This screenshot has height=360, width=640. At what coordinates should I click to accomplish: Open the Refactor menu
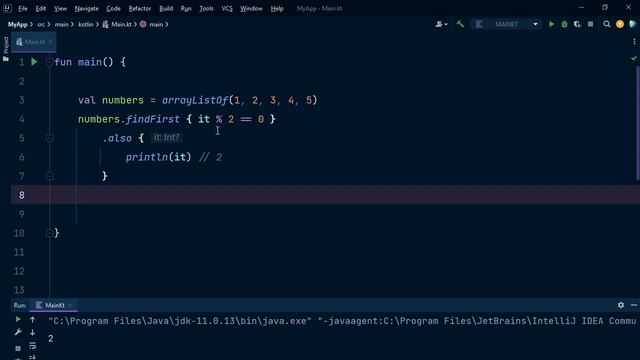tap(140, 8)
